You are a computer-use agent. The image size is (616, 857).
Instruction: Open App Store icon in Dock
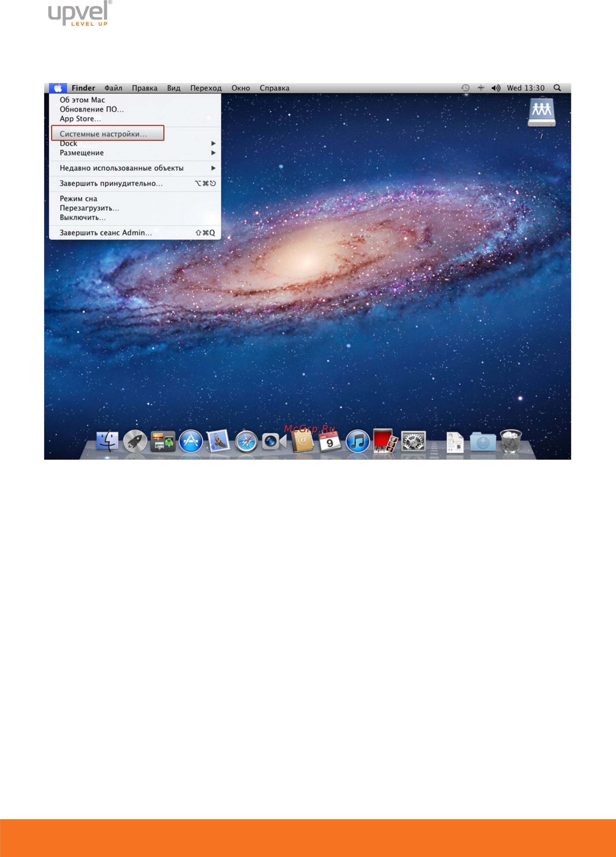coord(191,441)
